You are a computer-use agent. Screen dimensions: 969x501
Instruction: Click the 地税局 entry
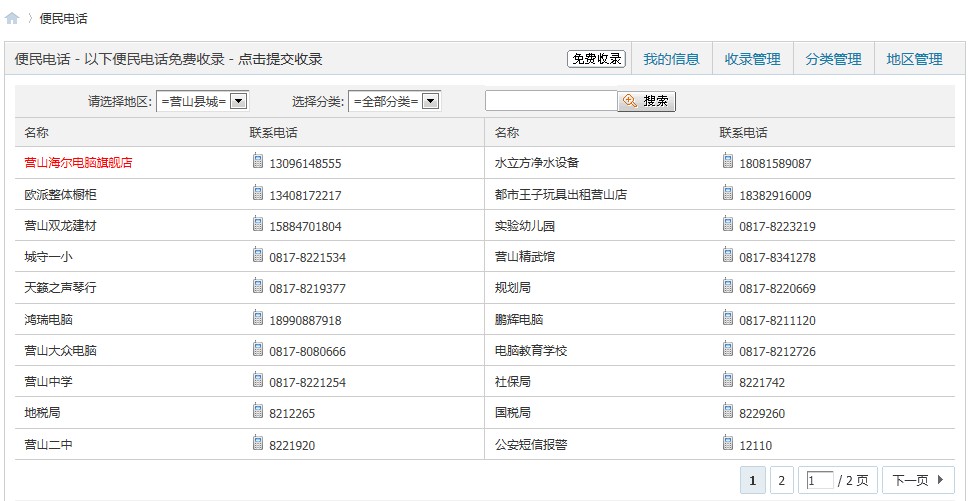[x=42, y=413]
